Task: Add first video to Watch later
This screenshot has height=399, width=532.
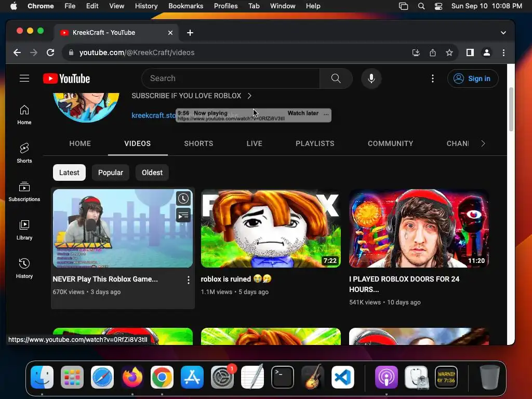Action: tap(183, 198)
